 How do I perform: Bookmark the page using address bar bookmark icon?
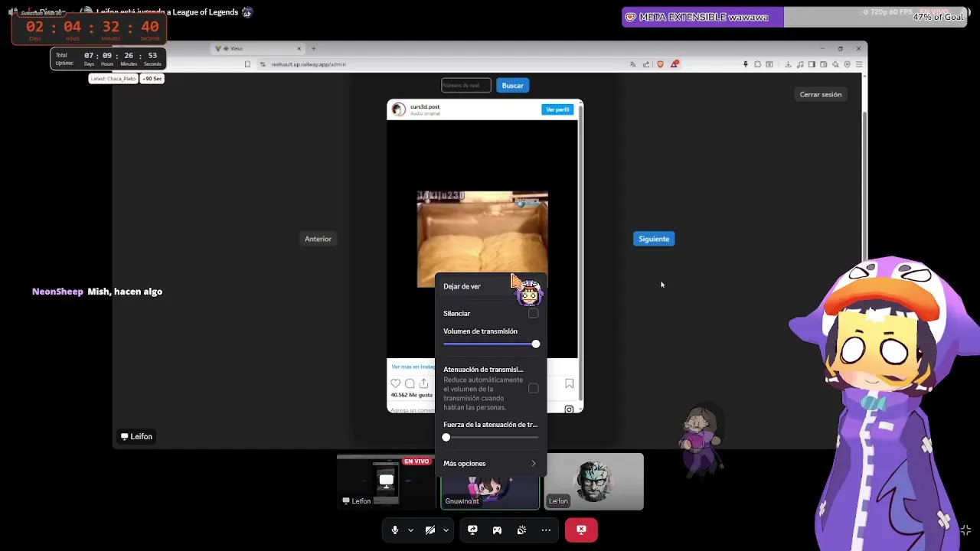(x=247, y=64)
